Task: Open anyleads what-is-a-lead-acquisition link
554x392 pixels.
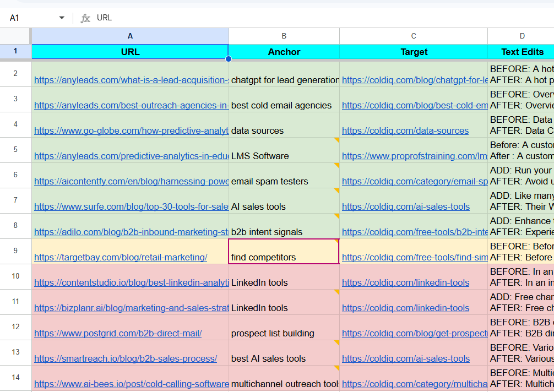Action: click(x=131, y=80)
